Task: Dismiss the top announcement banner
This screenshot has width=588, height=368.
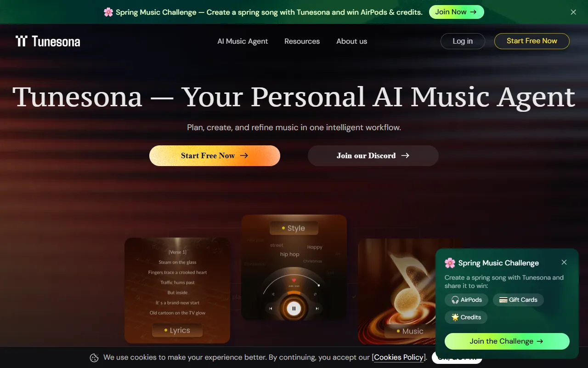Action: click(573, 12)
